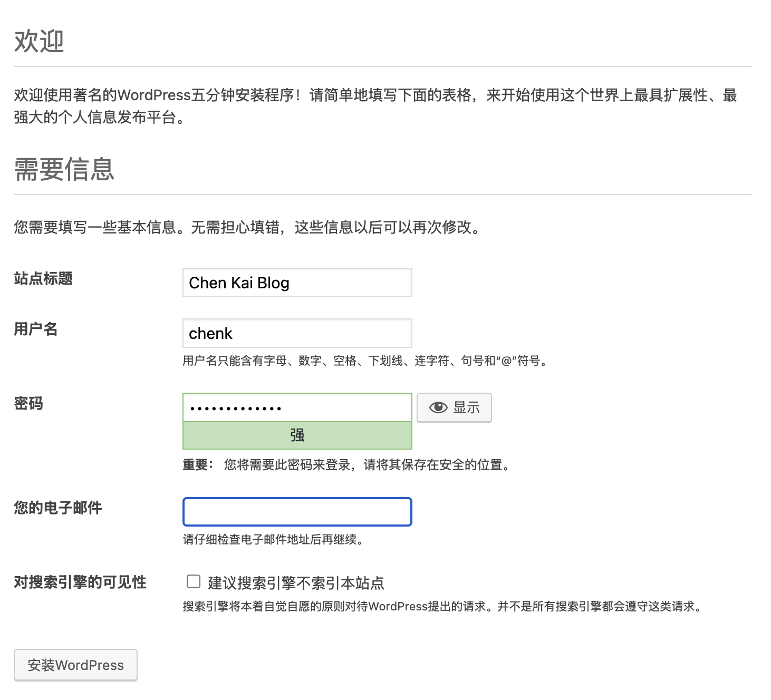
Task: Click the empty email address field
Action: pyautogui.click(x=297, y=512)
